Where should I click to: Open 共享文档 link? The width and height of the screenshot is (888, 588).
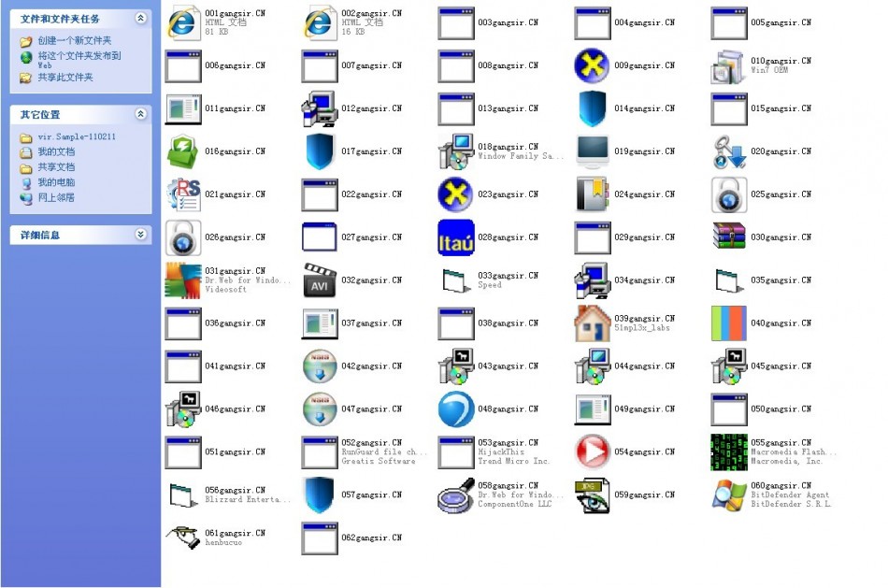pyautogui.click(x=56, y=167)
